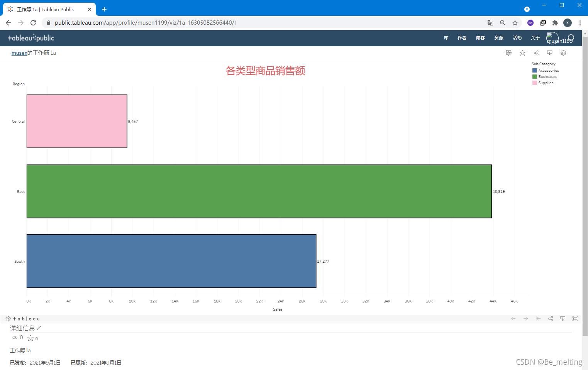
Task: Redo using viz toolbar forward arrow
Action: click(526, 319)
